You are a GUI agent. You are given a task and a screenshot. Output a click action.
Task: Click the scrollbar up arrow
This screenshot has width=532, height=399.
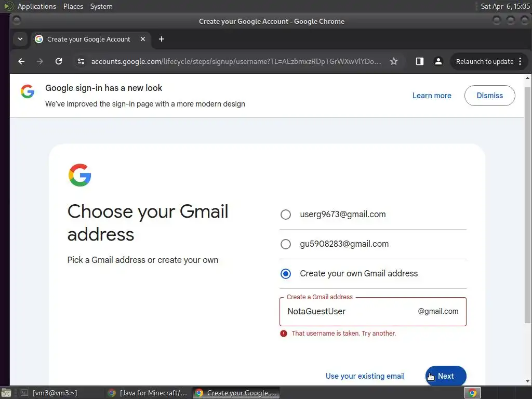(x=527, y=78)
